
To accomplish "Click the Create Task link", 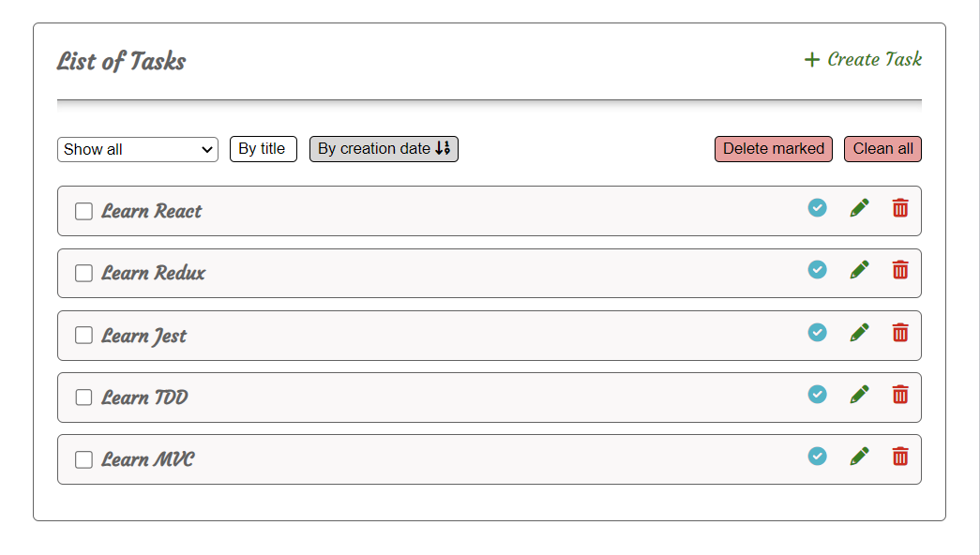I will [863, 60].
